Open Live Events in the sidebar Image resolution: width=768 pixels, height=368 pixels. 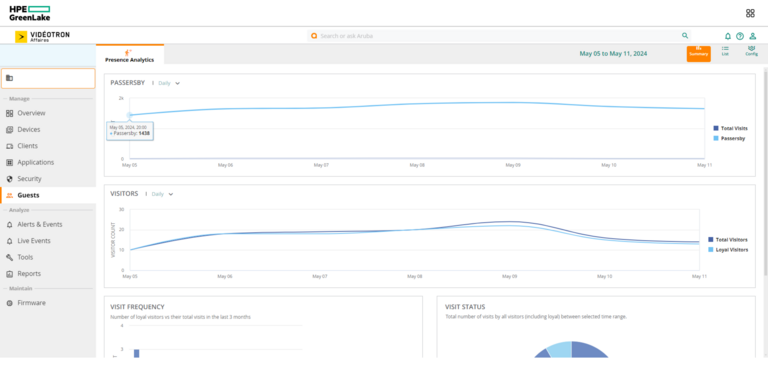[34, 241]
